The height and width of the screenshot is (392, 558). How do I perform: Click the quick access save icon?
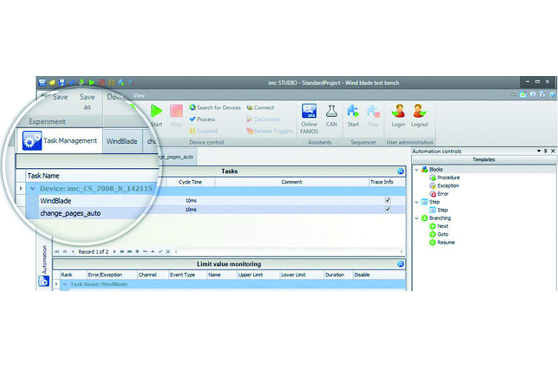(42, 82)
